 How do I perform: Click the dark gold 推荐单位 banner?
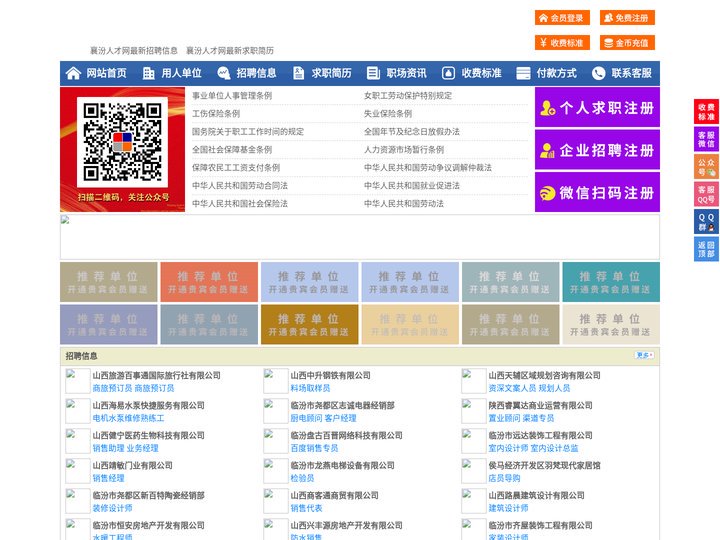click(x=309, y=324)
